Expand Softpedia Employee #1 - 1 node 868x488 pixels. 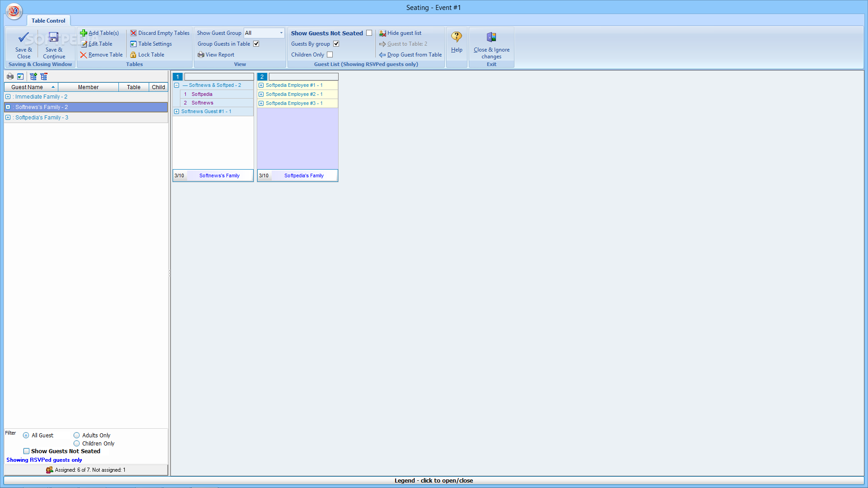(261, 85)
